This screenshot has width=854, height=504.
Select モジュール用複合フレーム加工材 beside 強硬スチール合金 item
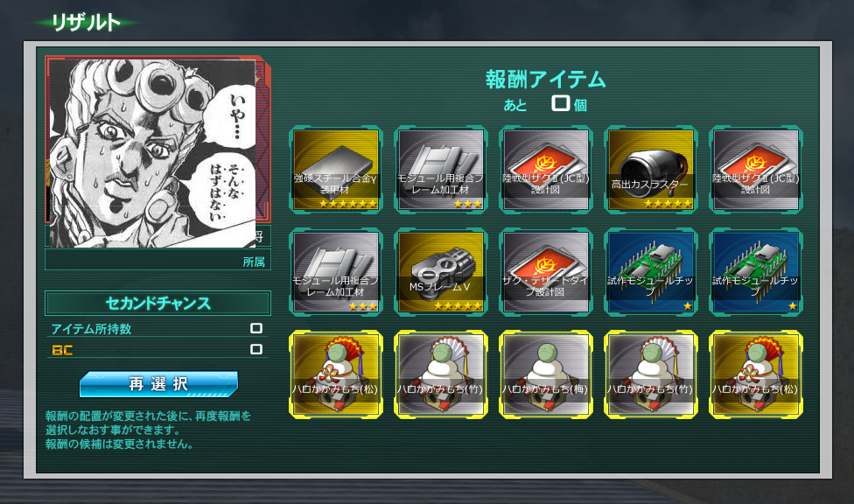coord(441,170)
